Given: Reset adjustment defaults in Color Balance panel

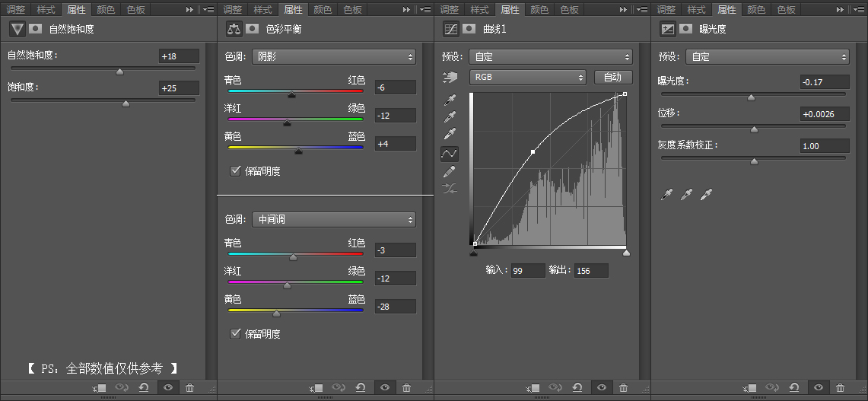Looking at the screenshot, I should pos(361,388).
